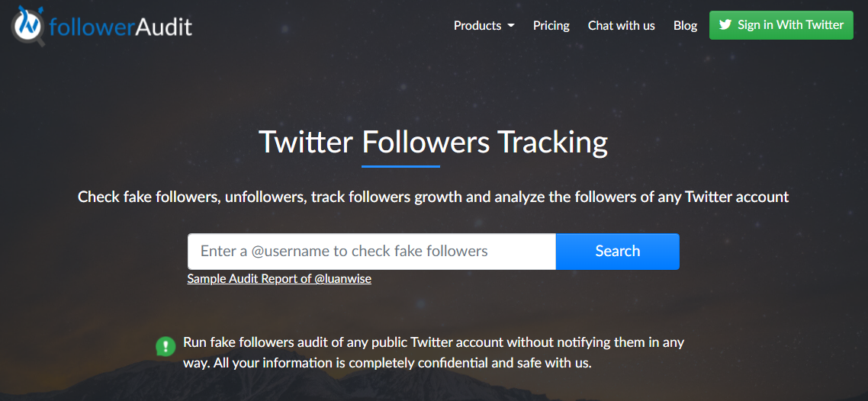Click the green exclamation notice icon
Viewport: 868px width, 401px height.
point(166,346)
